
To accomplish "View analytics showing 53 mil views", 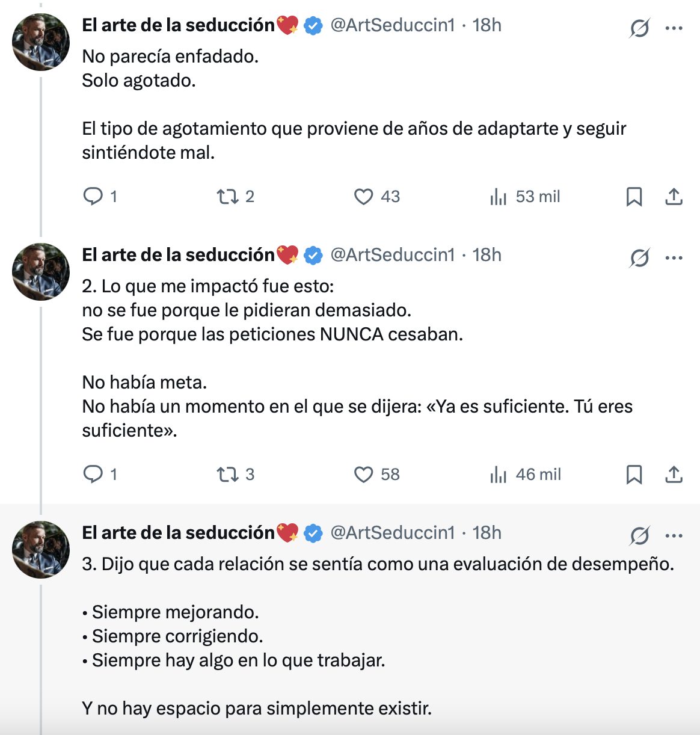I will (x=499, y=197).
